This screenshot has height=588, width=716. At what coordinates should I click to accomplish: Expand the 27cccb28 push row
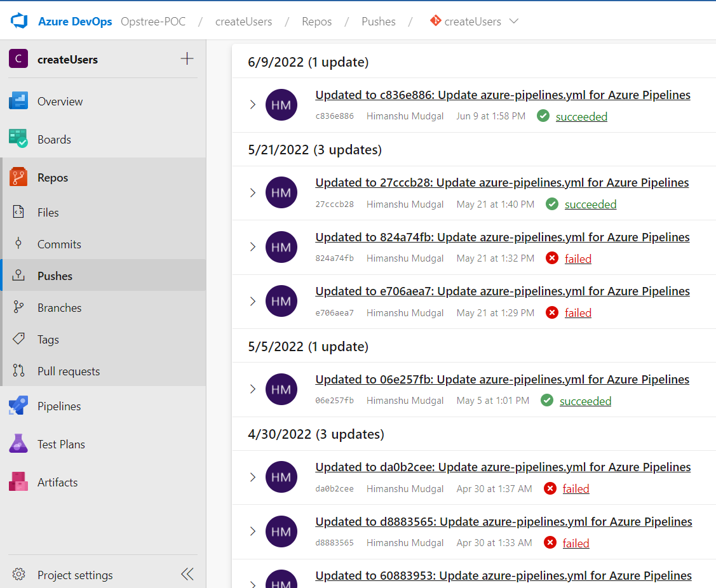[x=252, y=192]
